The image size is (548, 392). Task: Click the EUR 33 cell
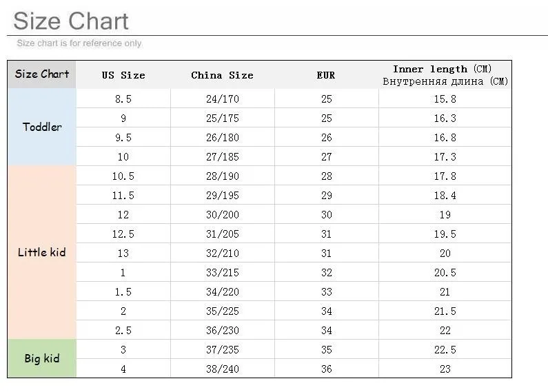[x=326, y=291]
